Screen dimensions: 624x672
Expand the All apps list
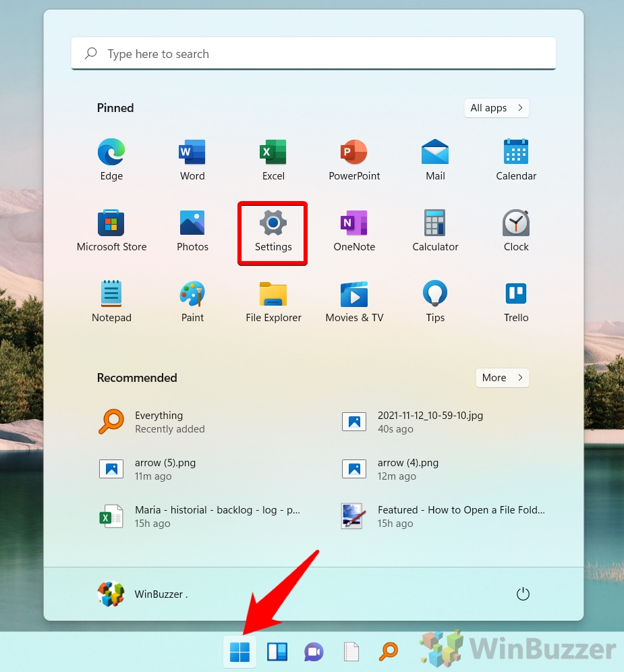tap(497, 108)
